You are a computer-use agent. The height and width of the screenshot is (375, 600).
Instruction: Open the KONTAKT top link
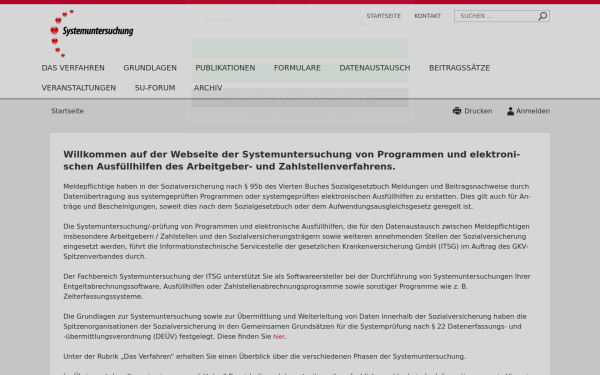click(427, 16)
